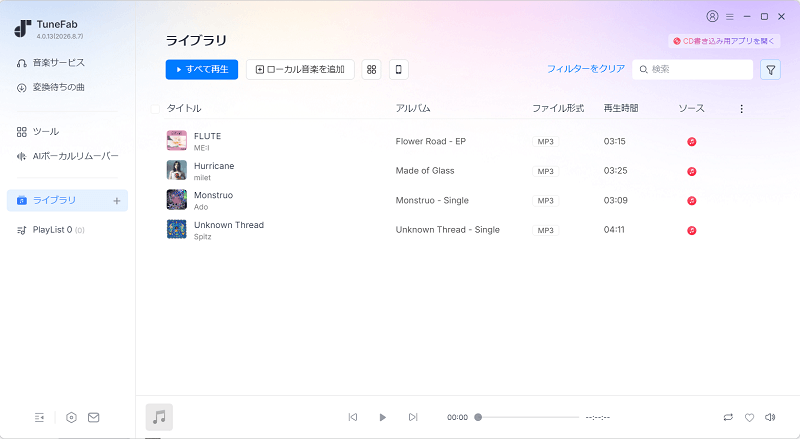Select the Monstruo song title

[213, 195]
